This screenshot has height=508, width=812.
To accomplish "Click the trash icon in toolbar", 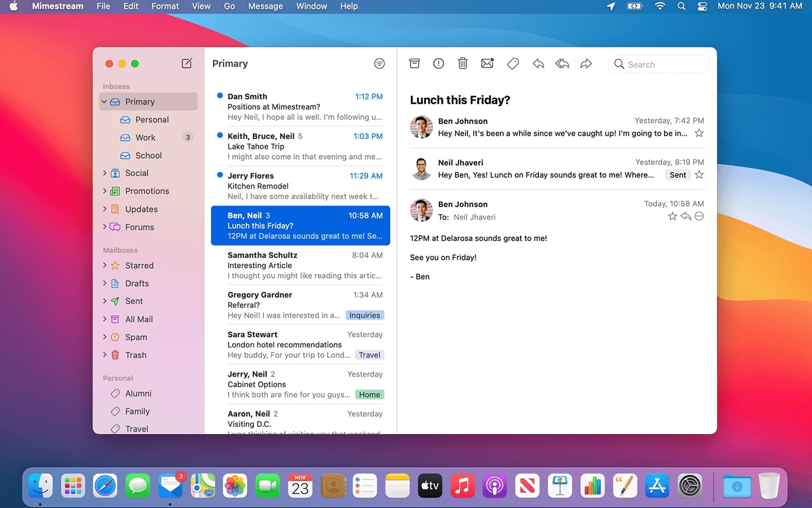I will coord(462,63).
